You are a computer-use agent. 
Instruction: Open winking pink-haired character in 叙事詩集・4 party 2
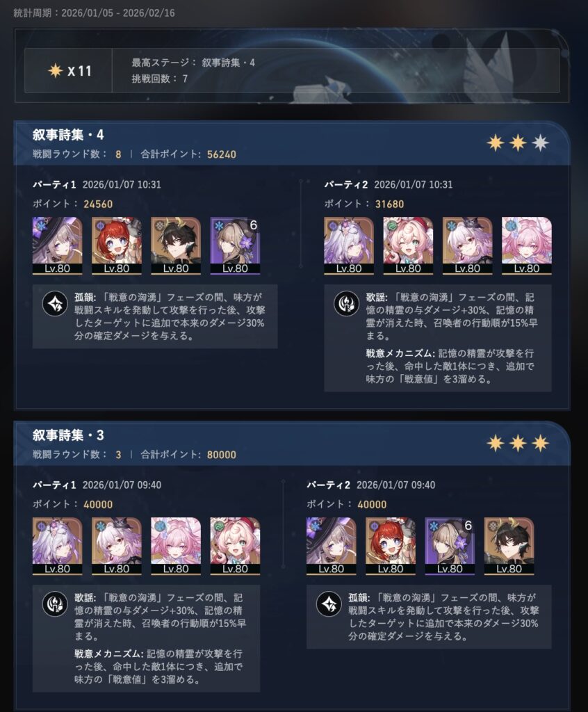(408, 245)
